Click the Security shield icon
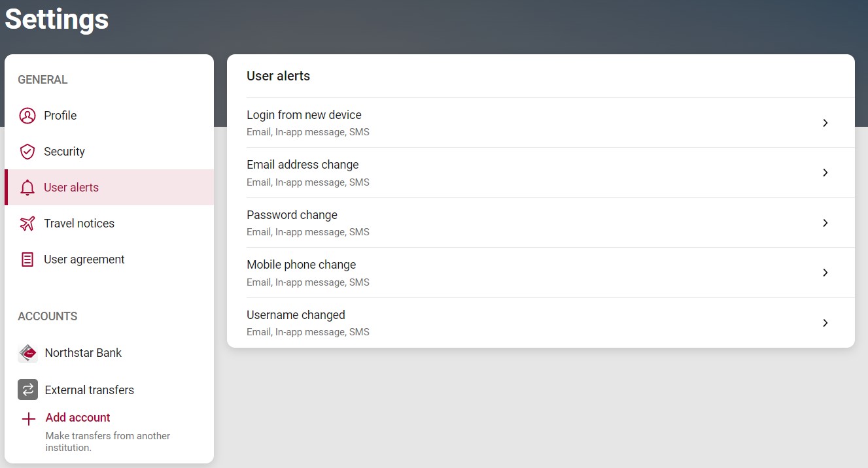 pyautogui.click(x=27, y=152)
